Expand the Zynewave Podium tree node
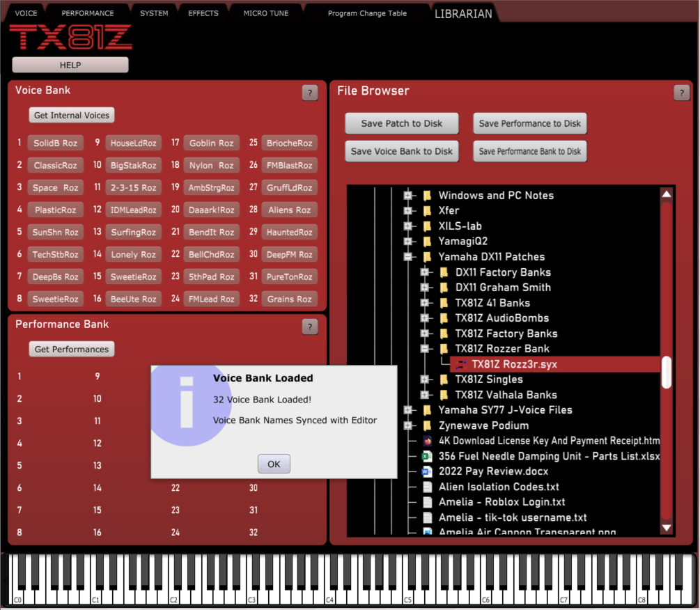This screenshot has width=700, height=610. click(x=407, y=425)
